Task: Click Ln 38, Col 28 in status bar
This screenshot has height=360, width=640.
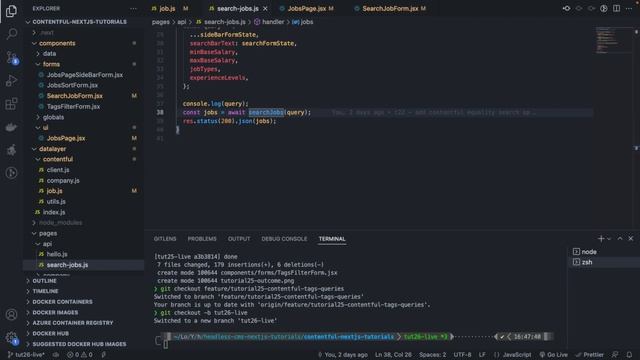Action: (x=393, y=355)
